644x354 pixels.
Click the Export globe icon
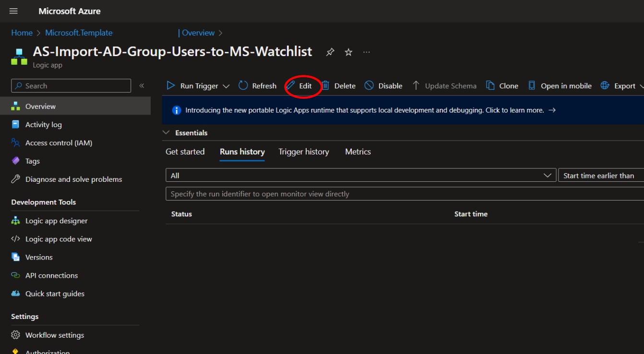(x=605, y=85)
